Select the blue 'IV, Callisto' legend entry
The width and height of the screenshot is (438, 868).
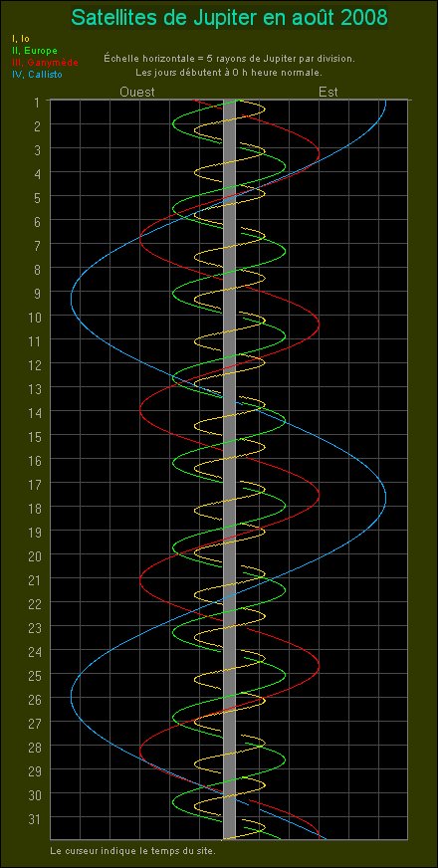[x=37, y=75]
